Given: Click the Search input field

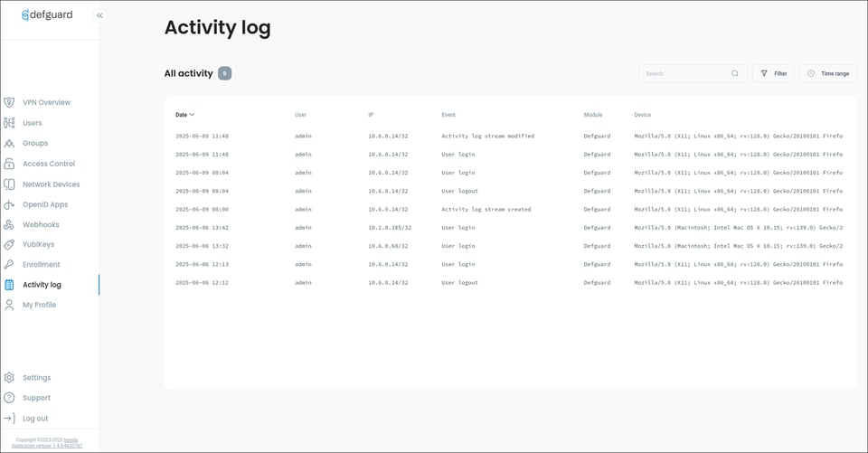Looking at the screenshot, I should click(x=684, y=73).
